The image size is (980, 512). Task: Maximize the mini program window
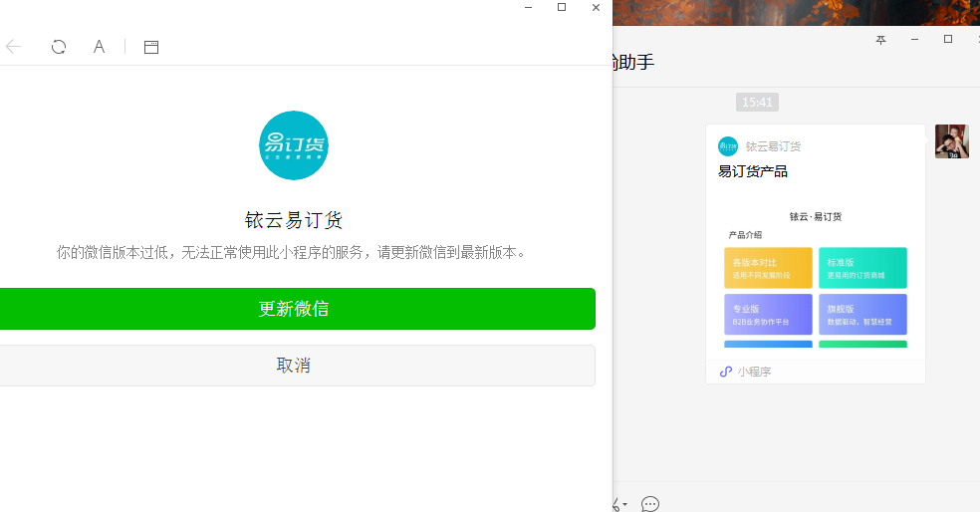(562, 8)
